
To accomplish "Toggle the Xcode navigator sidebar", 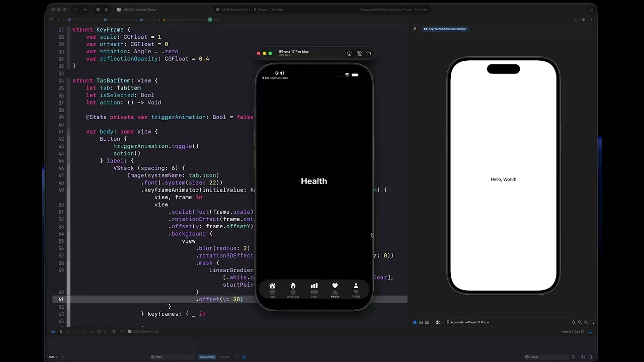I will coord(75,10).
